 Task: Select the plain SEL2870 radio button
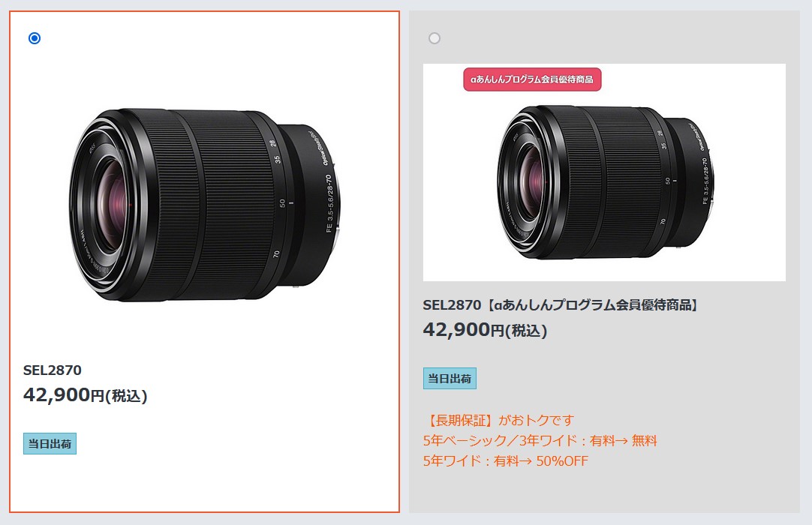[x=35, y=38]
